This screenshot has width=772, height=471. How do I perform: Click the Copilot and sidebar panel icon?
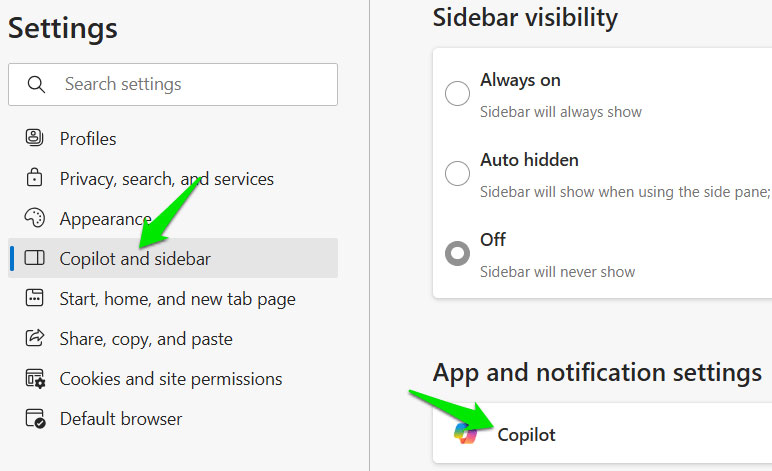tap(35, 259)
